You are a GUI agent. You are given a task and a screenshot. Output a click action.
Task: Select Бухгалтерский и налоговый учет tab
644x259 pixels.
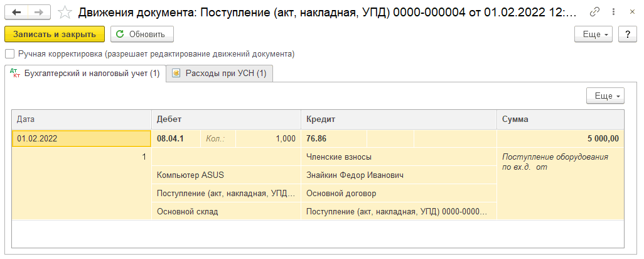click(85, 74)
